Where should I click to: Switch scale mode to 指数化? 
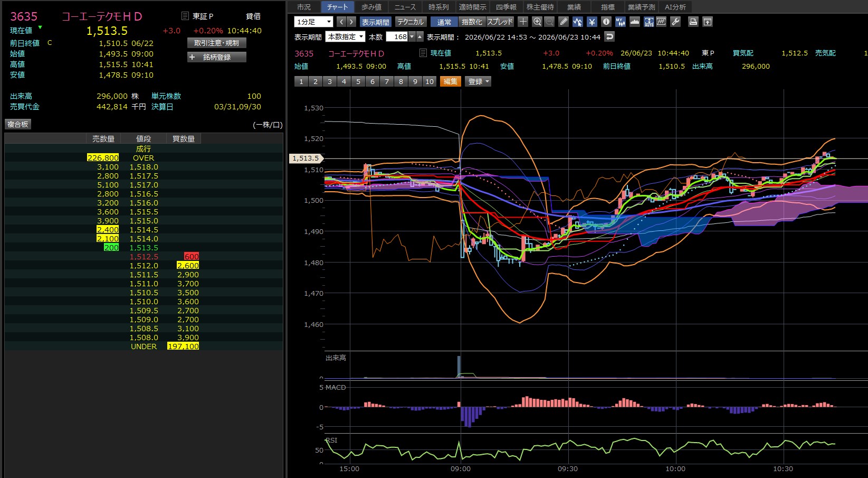(472, 22)
